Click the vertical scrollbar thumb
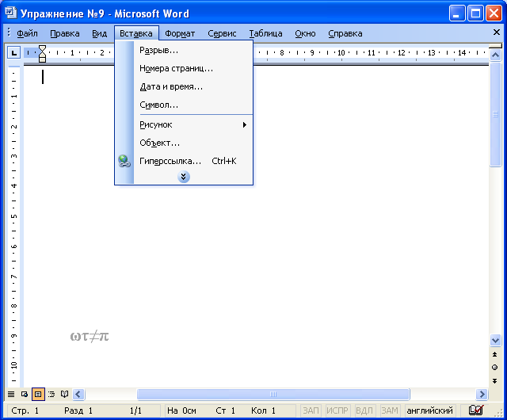Screen dimensions: 507x420 [495, 114]
